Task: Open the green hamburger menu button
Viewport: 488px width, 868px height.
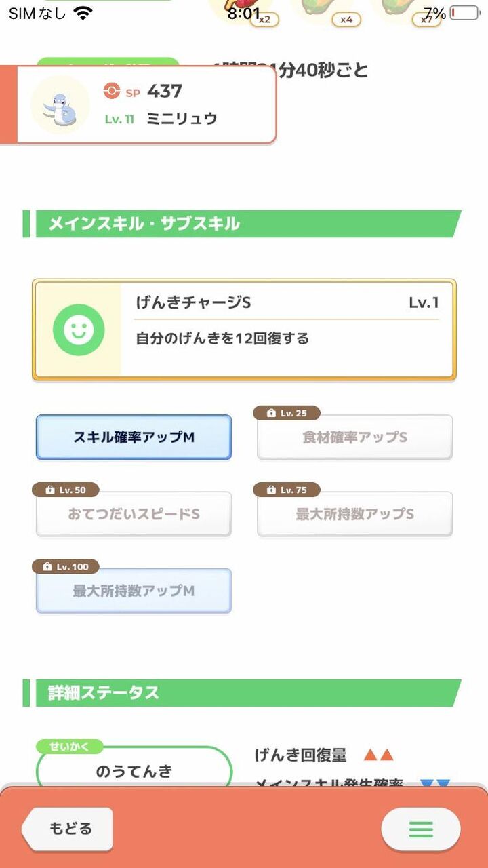Action: (x=420, y=829)
